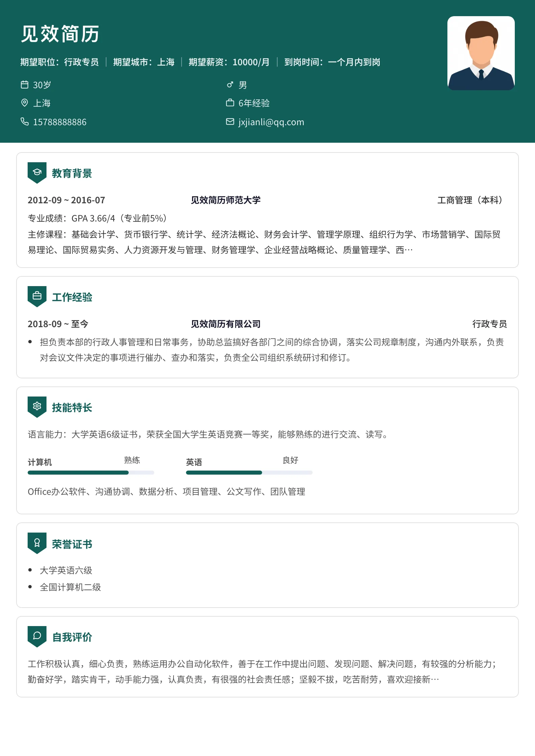
Task: Click the resume title 见效简历
Action: pos(60,34)
